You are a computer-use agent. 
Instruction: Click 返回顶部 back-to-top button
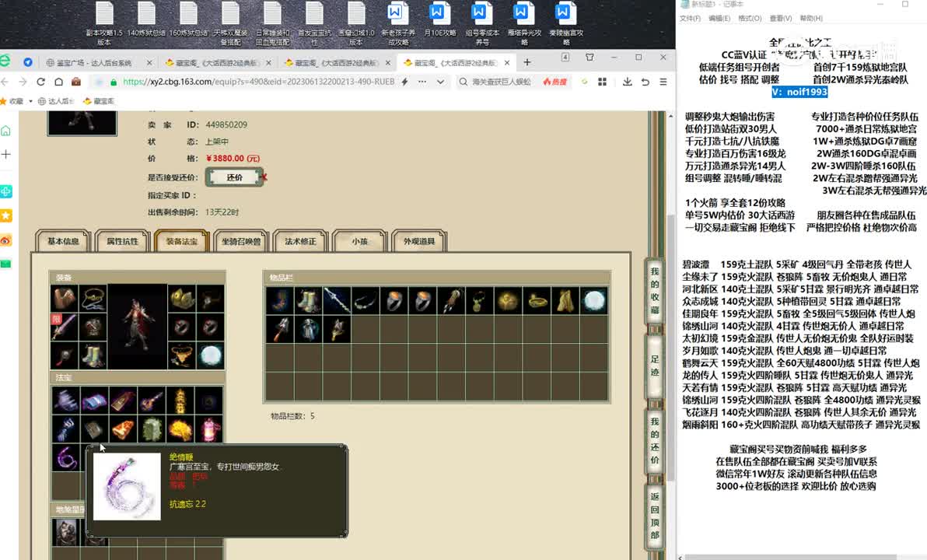655,515
